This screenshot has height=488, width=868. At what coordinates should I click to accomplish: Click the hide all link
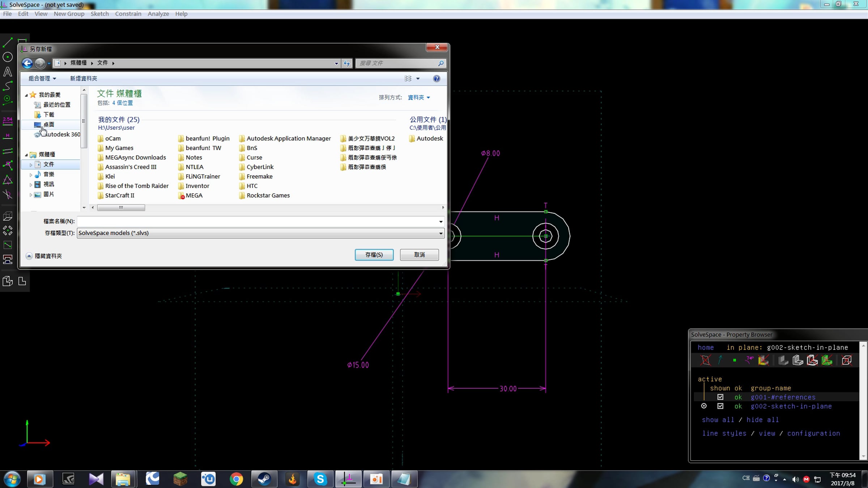click(762, 420)
